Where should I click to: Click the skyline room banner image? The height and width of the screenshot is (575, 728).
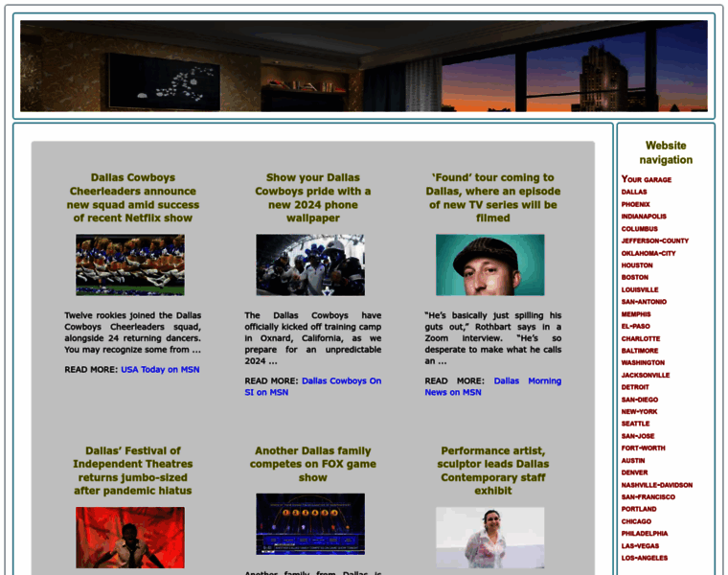coord(364,66)
